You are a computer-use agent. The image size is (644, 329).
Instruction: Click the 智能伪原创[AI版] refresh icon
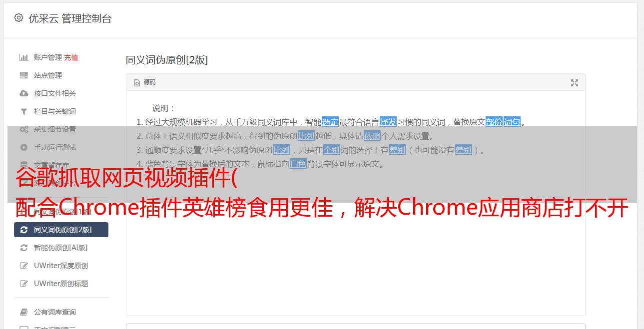pyautogui.click(x=23, y=248)
